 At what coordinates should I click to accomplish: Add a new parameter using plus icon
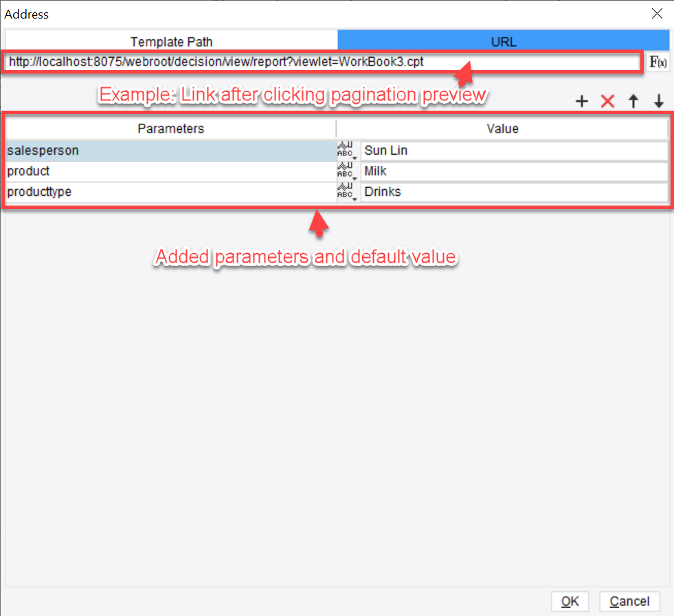tap(581, 101)
